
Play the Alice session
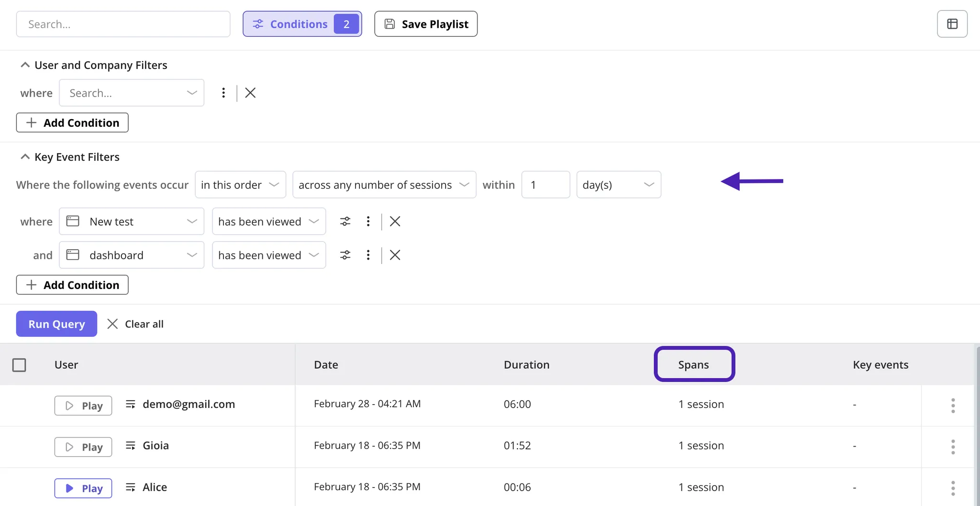pyautogui.click(x=83, y=488)
